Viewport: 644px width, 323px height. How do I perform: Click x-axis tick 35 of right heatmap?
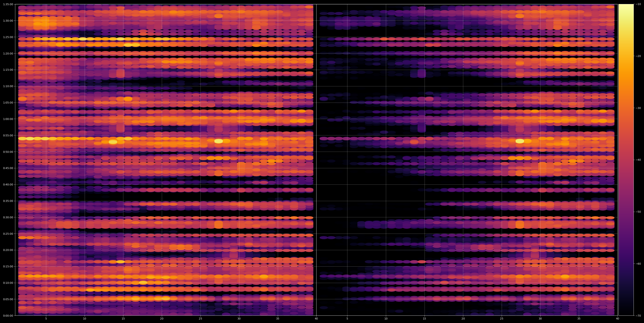pyautogui.click(x=579, y=319)
